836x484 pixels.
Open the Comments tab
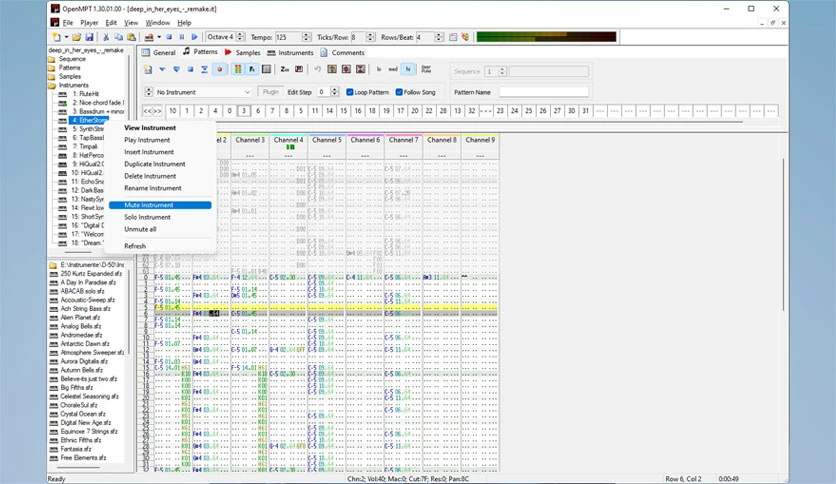point(343,52)
